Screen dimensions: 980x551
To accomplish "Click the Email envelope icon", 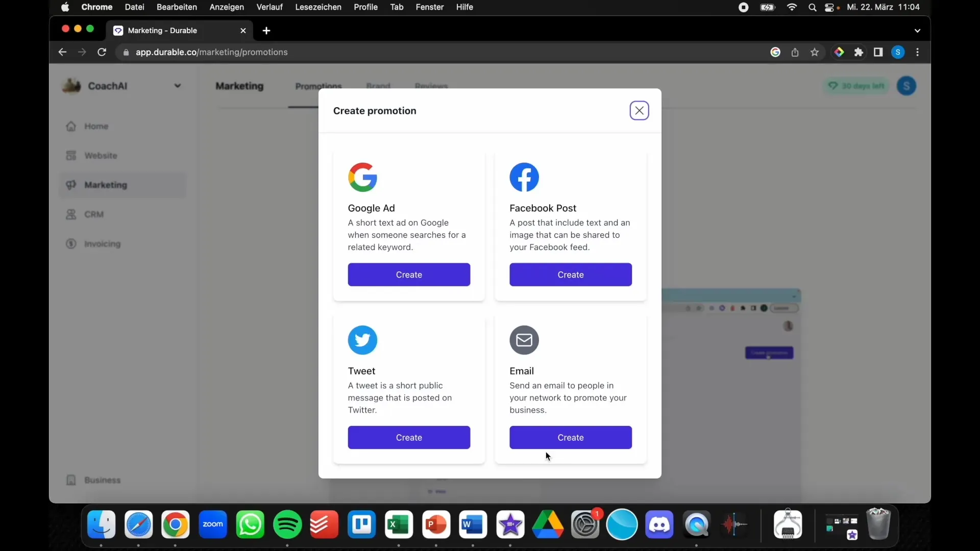I will 524,340.
